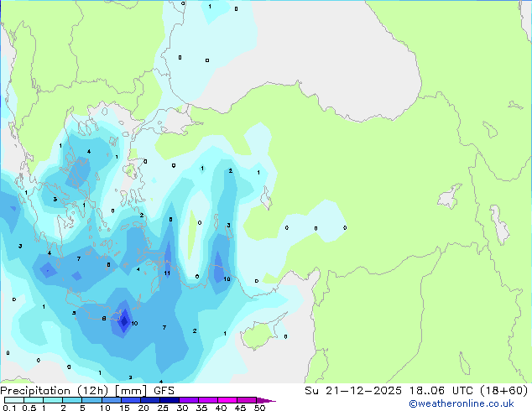Click the legend label '45'
Viewport: 532px width, 411px height.
(x=240, y=408)
